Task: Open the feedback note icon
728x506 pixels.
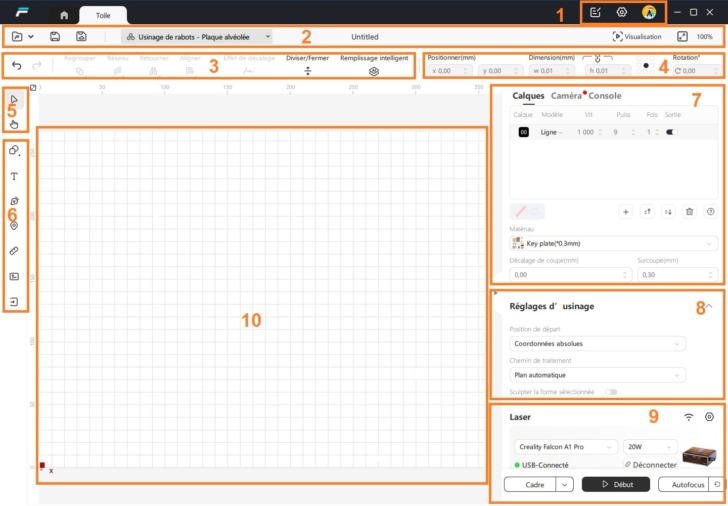Action: click(595, 13)
